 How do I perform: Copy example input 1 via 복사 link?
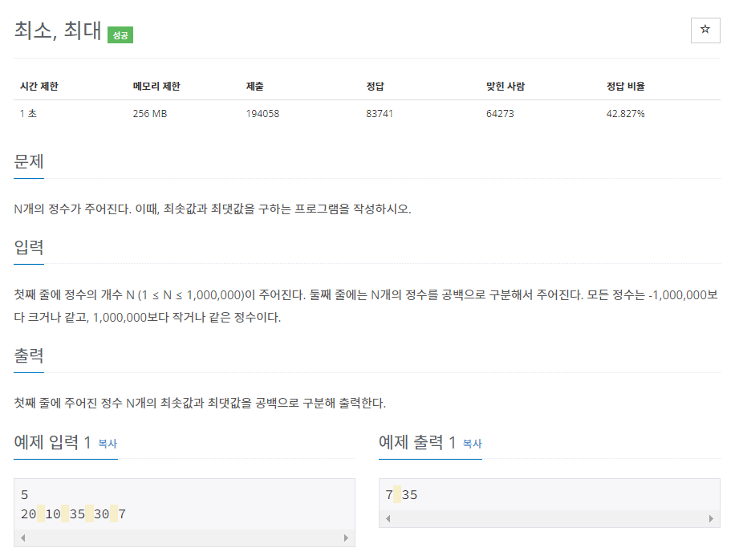coord(108,444)
